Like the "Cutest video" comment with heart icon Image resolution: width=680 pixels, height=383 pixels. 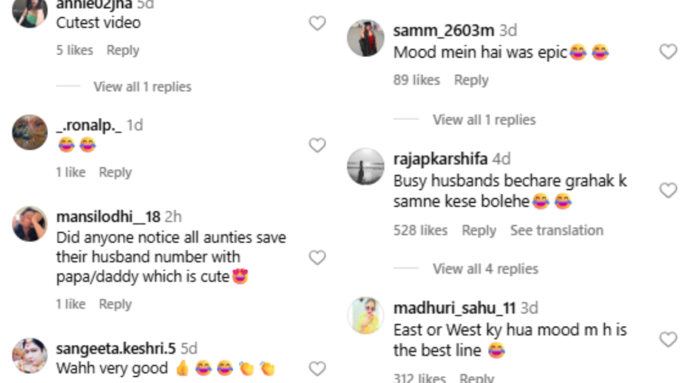(317, 23)
